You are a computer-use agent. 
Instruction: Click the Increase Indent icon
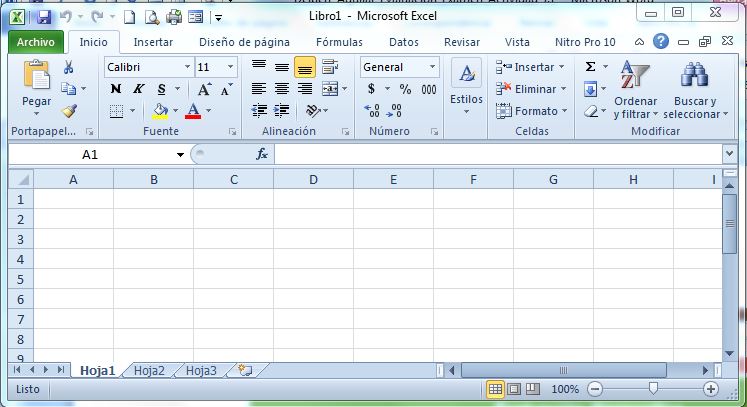pyautogui.click(x=282, y=111)
